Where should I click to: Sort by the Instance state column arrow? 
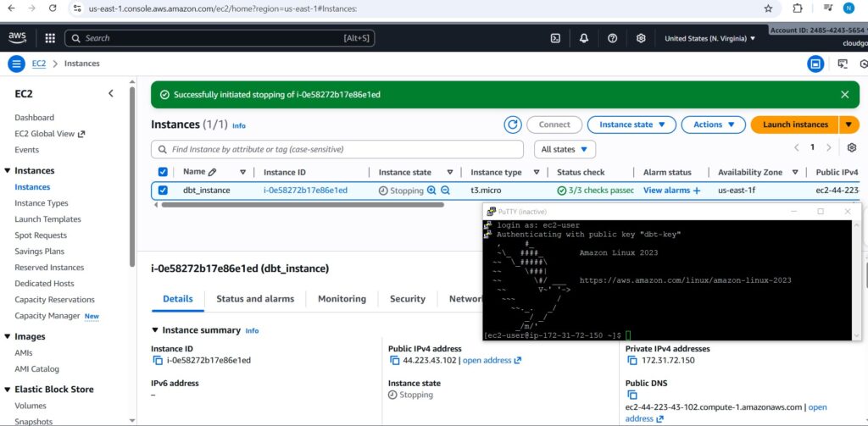tap(450, 172)
